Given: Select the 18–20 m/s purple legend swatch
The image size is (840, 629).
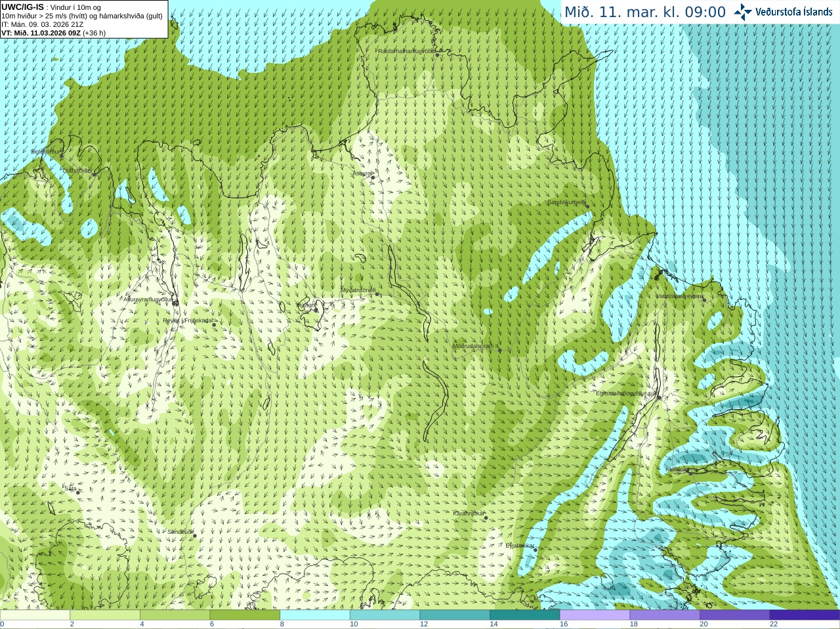Looking at the screenshot, I should (665, 615).
